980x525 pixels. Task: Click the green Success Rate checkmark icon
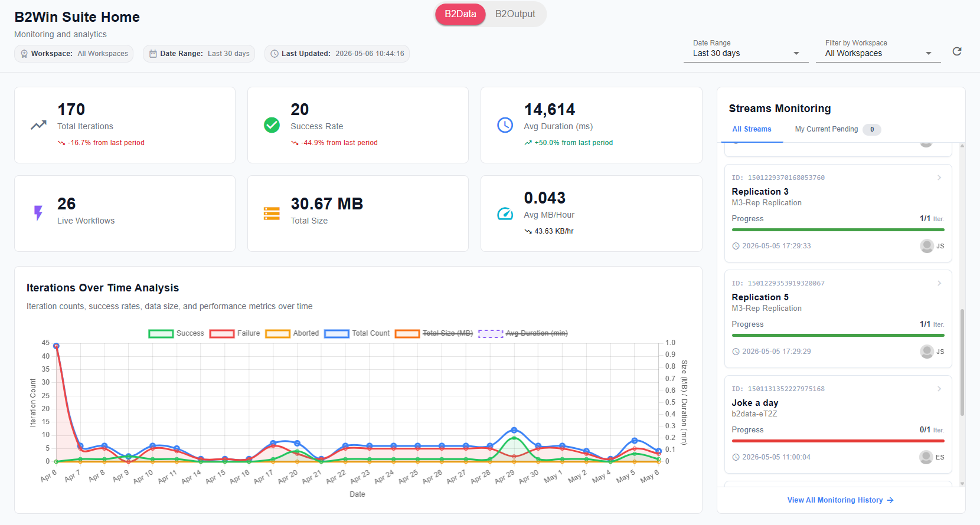point(272,125)
